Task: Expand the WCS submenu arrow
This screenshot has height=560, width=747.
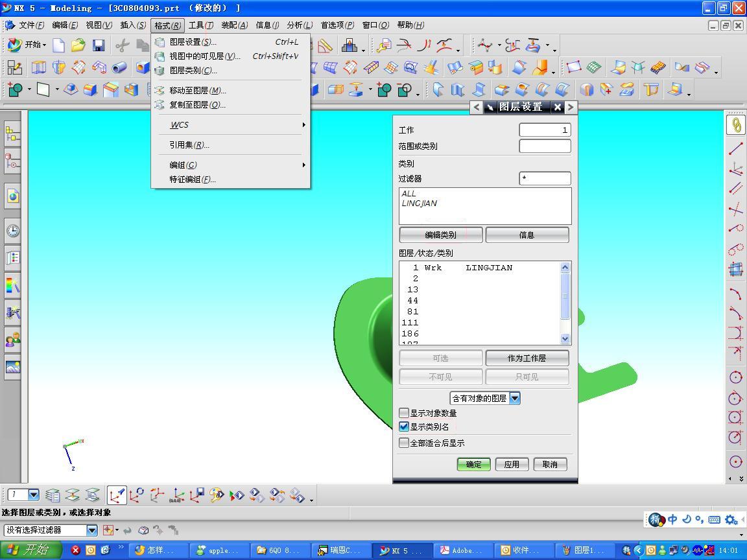Action: (x=303, y=124)
